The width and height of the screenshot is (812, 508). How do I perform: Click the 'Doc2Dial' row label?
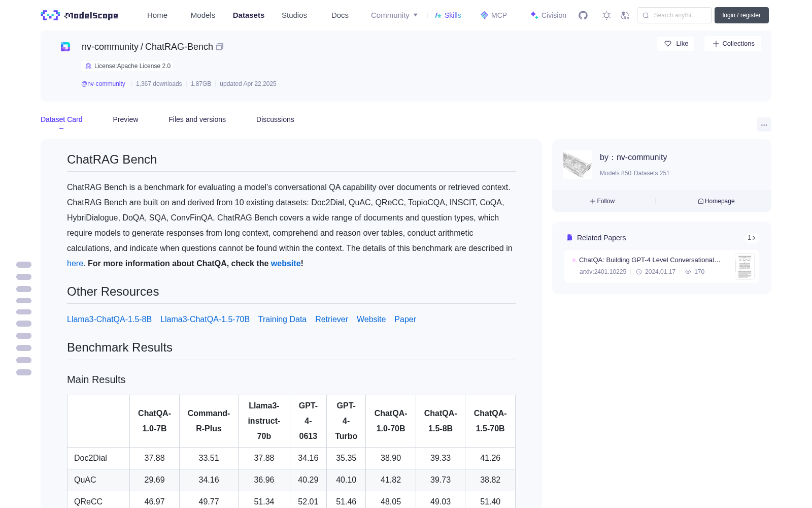[90, 458]
